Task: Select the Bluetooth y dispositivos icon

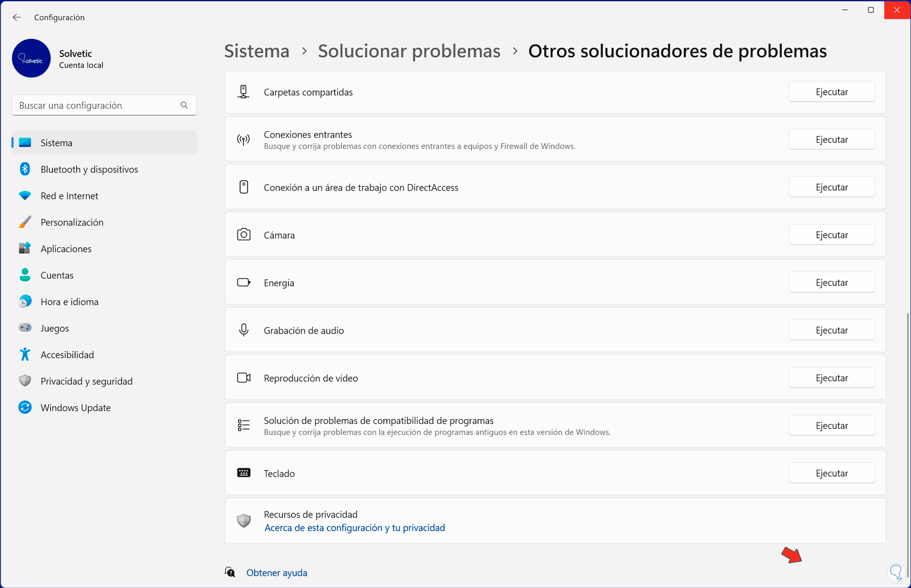Action: click(x=24, y=169)
